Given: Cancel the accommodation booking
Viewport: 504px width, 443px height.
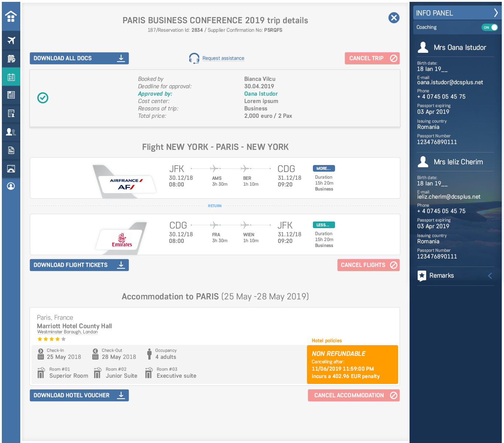Looking at the screenshot, I should [x=354, y=395].
